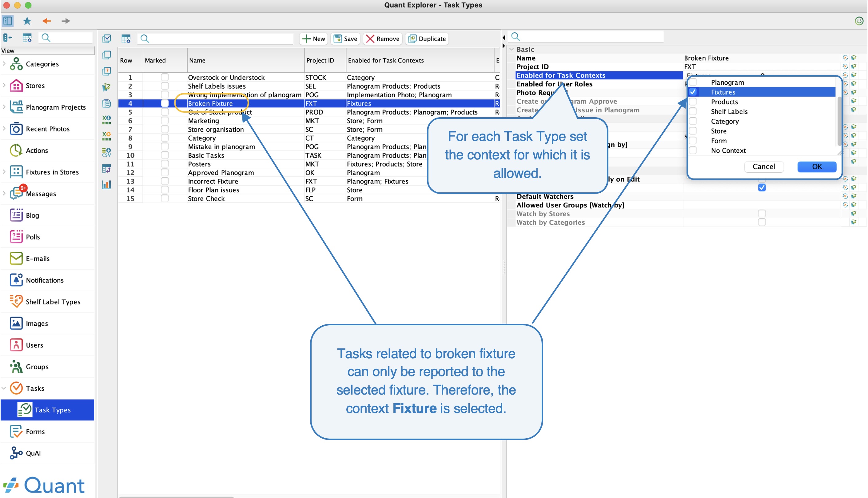Open the Users section

pos(34,345)
